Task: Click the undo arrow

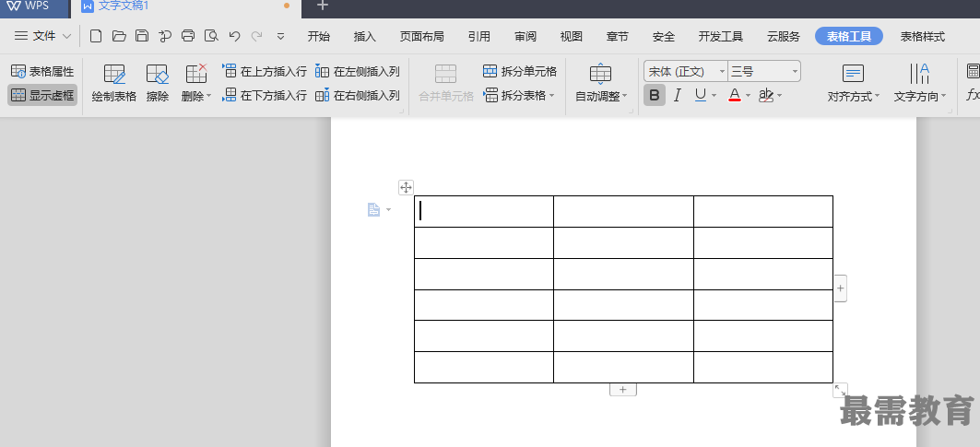Action: [x=234, y=36]
